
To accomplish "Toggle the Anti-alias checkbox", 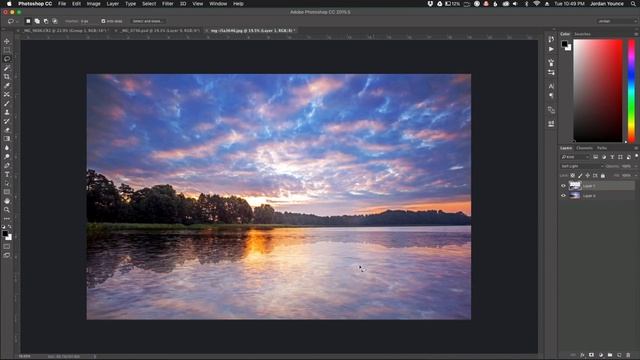I will click(103, 21).
